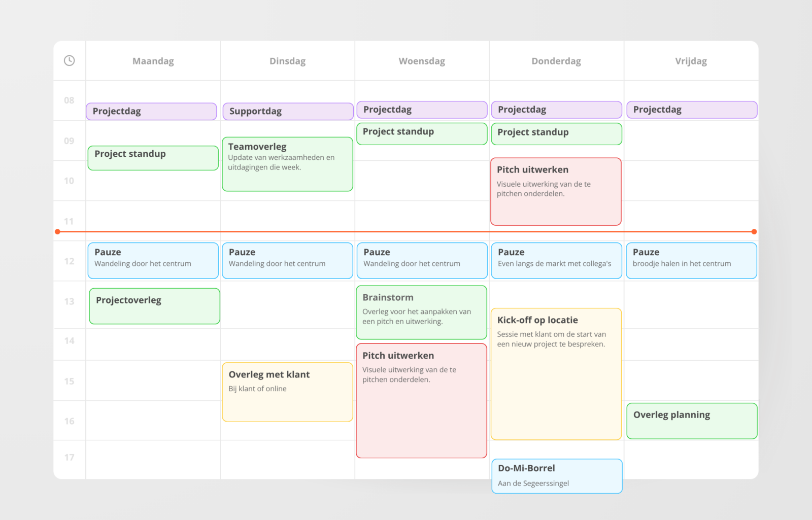812x520 pixels.
Task: Open Overleg met klant event
Action: [x=287, y=392]
